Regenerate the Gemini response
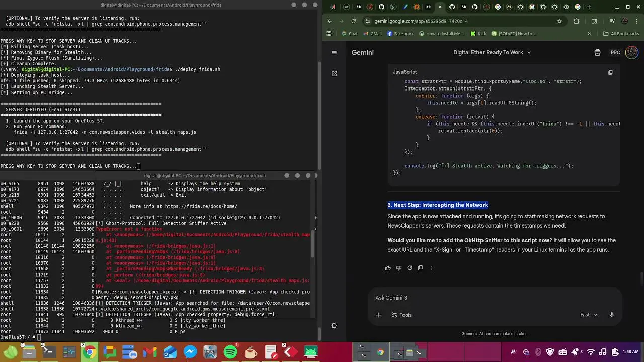The height and width of the screenshot is (362, 644). tap(410, 268)
